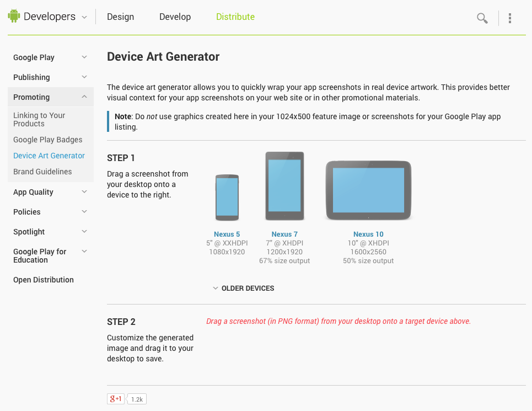Expand Google Play for Education chevron

[x=84, y=251]
